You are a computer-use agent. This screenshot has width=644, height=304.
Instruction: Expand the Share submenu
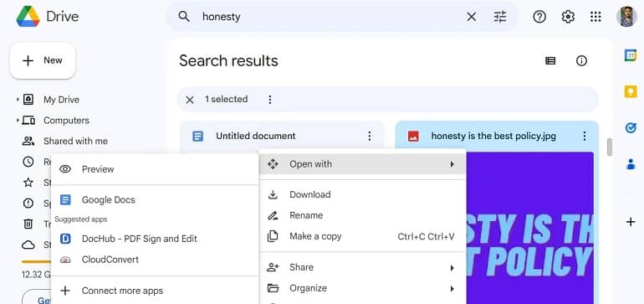[363, 268]
